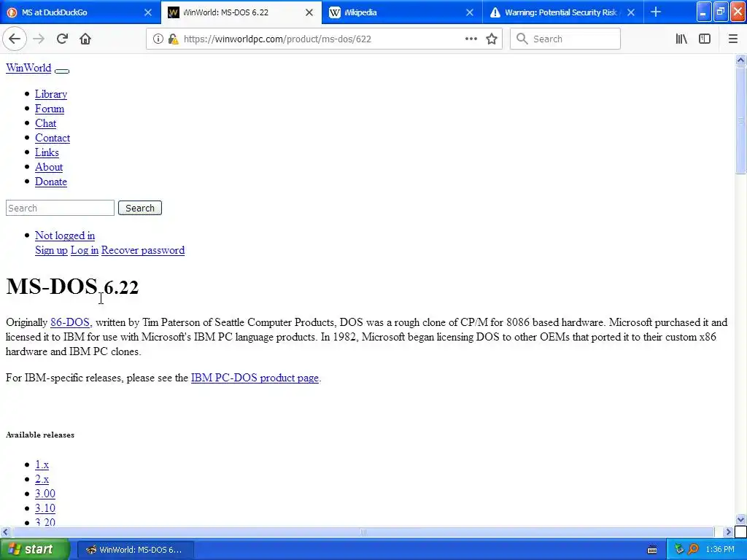
Task: Open the Forum link
Action: (50, 109)
